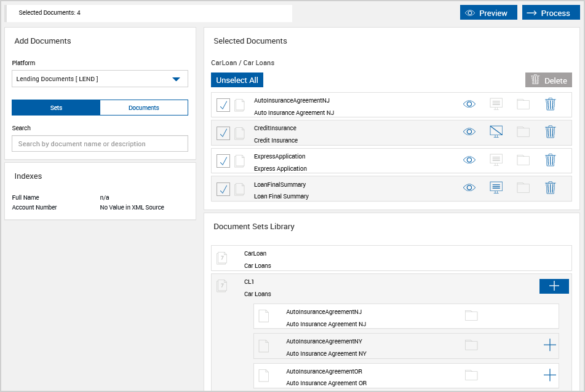This screenshot has width=585, height=392.
Task: Click the folder icon for AutoInsuranceAgreementNY
Action: coord(471,345)
